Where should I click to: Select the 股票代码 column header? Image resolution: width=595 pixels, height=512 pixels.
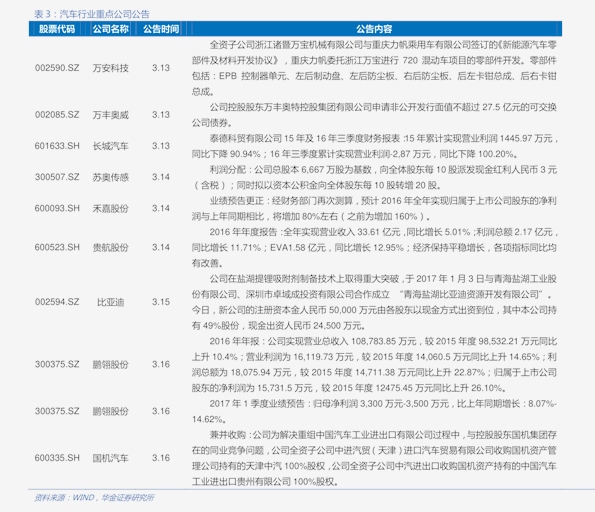tap(57, 29)
